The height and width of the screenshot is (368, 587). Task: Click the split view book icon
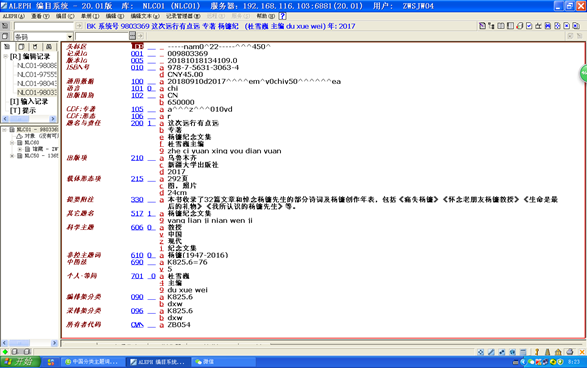click(501, 26)
